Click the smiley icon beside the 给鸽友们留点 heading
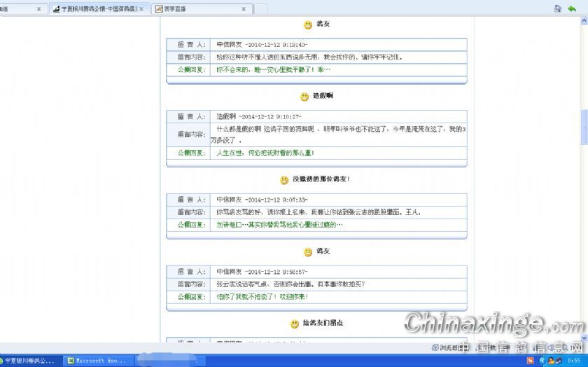The height and width of the screenshot is (367, 588). [295, 324]
